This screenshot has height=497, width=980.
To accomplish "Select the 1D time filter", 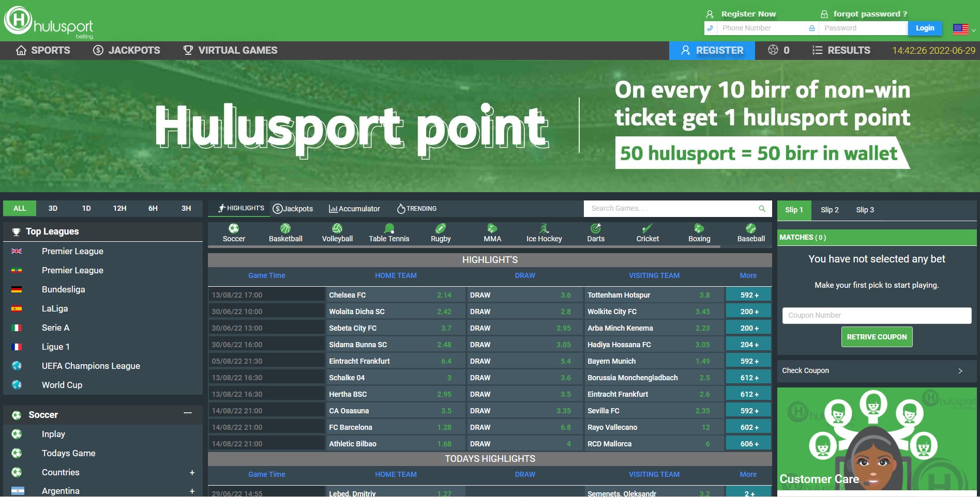I will [86, 208].
